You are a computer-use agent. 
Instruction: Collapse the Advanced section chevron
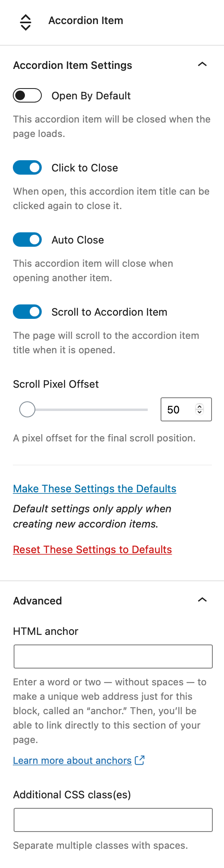202,600
